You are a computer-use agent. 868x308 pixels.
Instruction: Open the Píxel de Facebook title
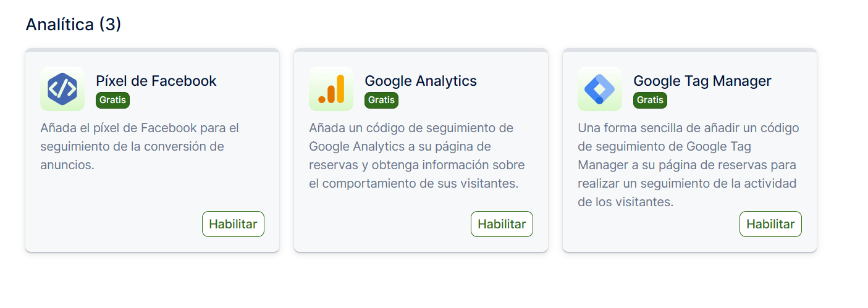tap(156, 81)
